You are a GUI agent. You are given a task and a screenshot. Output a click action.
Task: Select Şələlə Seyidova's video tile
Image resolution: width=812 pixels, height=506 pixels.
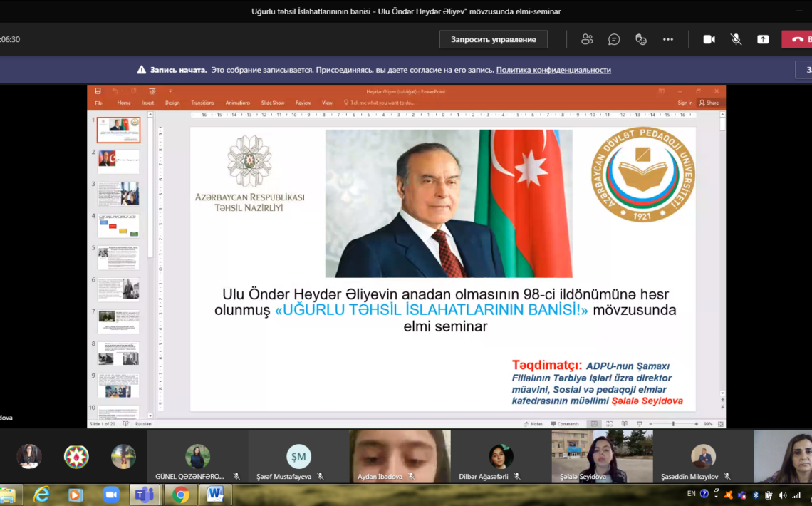coord(602,457)
